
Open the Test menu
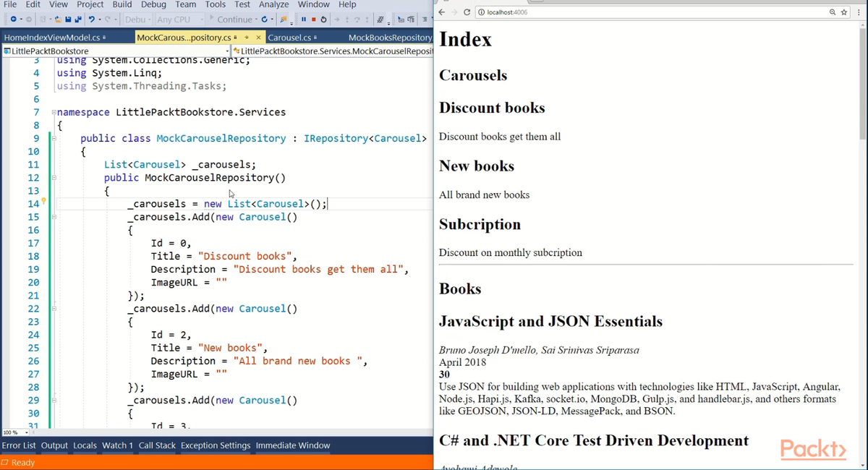242,4
